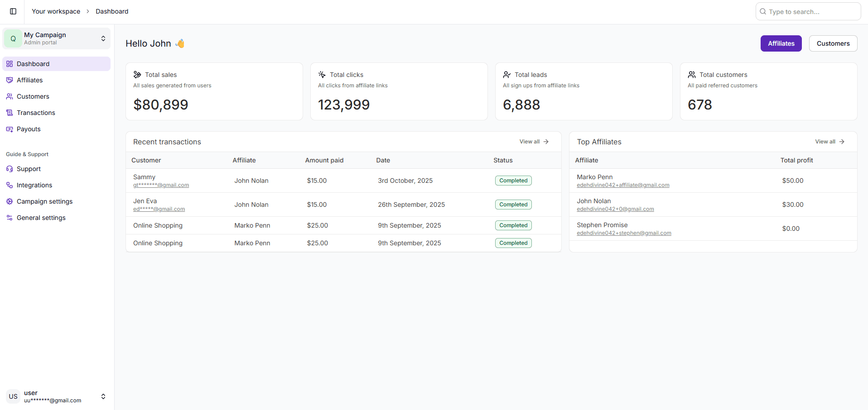Click the Affiliates icon in sidebar

coord(10,80)
